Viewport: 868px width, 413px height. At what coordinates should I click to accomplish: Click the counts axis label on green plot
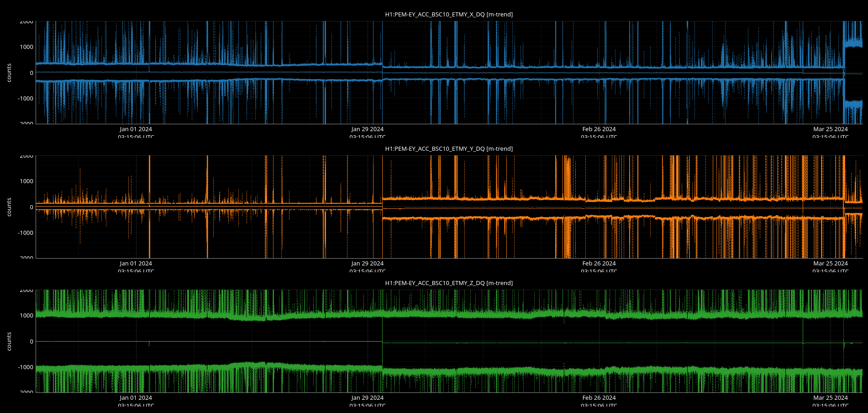click(x=9, y=341)
